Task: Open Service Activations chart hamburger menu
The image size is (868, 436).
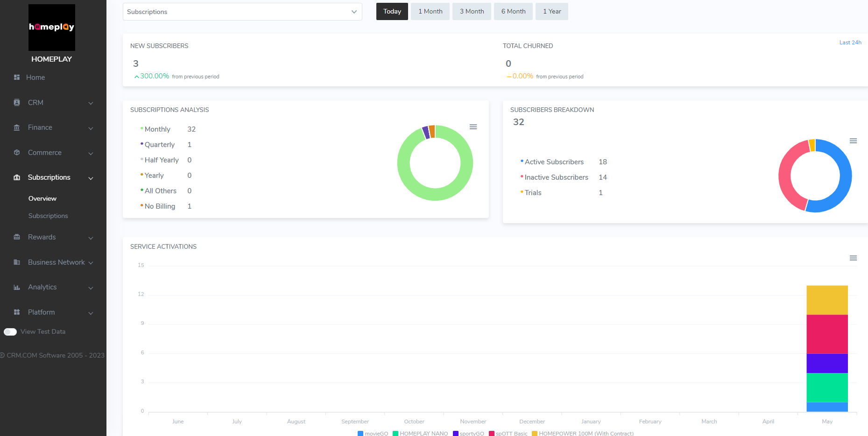Action: tap(853, 258)
